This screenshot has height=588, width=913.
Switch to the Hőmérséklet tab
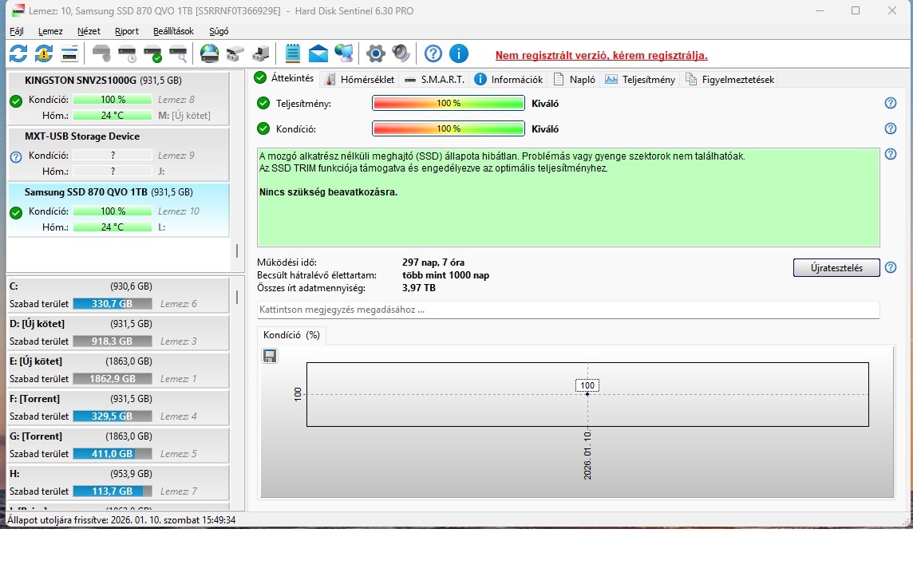click(x=361, y=80)
